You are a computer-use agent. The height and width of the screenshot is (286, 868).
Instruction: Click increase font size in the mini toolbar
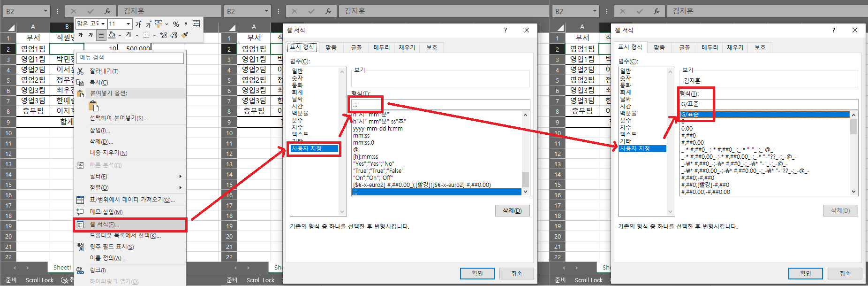click(x=138, y=24)
